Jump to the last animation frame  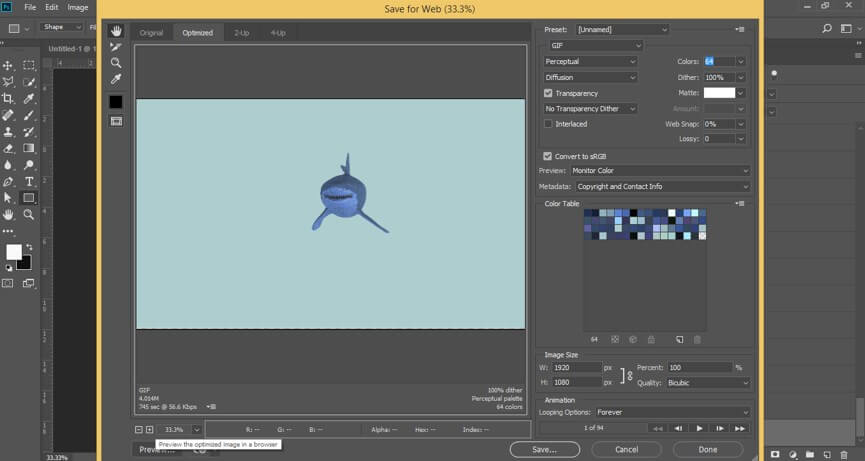[x=740, y=428]
